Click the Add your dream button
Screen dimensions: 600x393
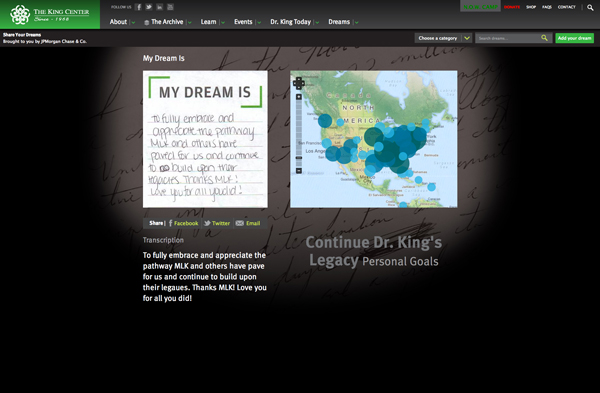pyautogui.click(x=574, y=38)
